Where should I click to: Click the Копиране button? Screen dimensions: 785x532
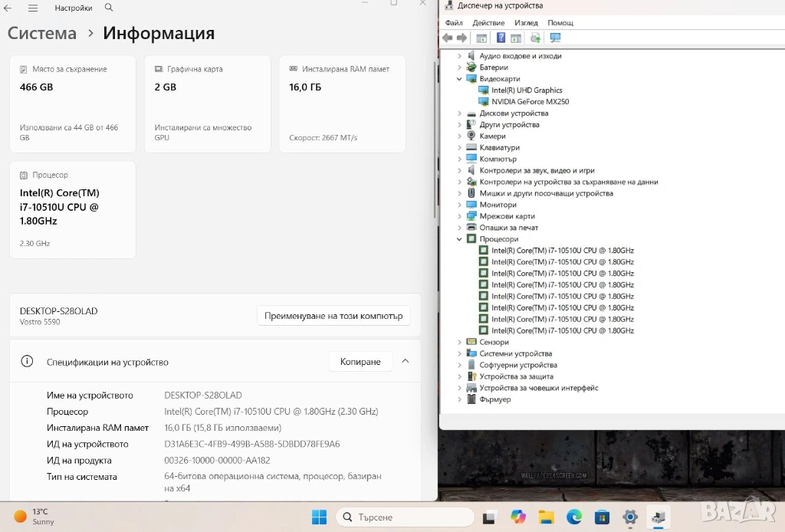point(360,362)
